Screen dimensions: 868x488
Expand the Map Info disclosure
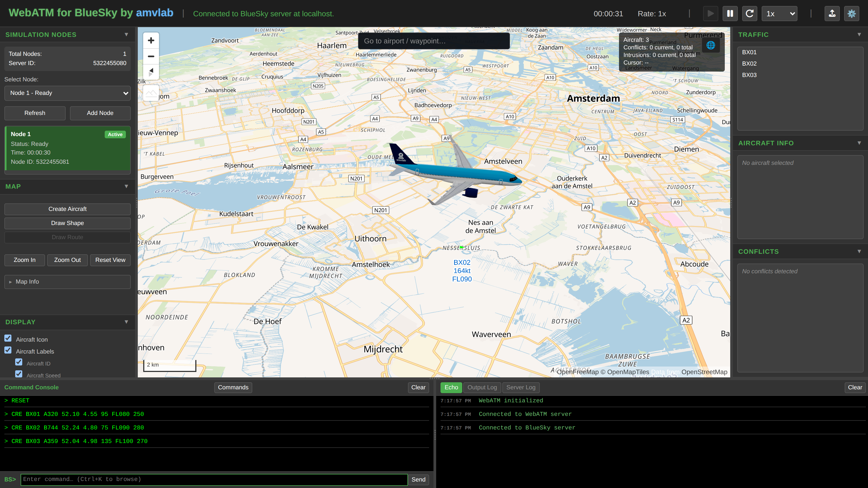click(67, 282)
